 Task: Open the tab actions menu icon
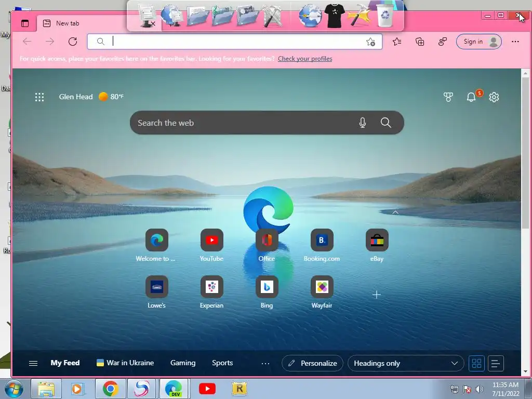25,23
